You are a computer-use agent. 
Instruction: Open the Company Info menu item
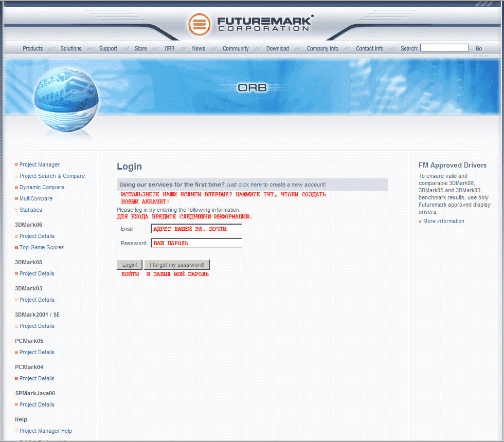322,48
